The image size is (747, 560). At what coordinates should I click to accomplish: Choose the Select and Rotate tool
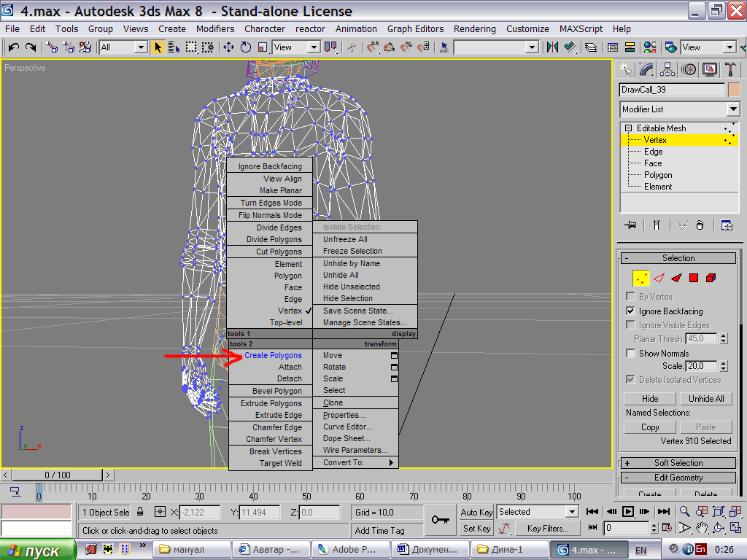tap(246, 47)
